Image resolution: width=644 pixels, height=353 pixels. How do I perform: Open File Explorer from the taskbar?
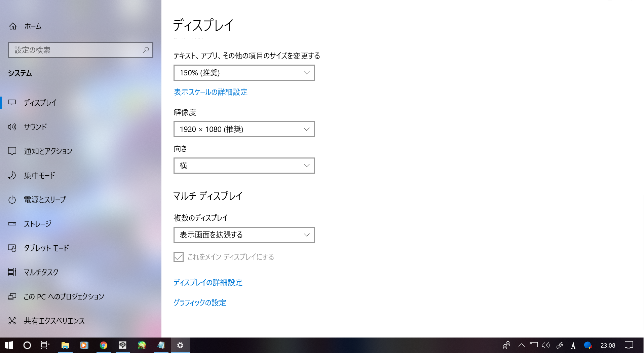pos(65,345)
